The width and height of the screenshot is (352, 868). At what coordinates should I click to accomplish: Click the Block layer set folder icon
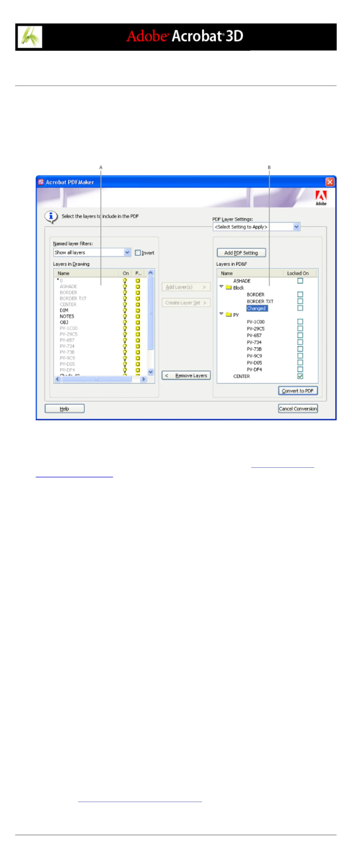click(x=228, y=287)
